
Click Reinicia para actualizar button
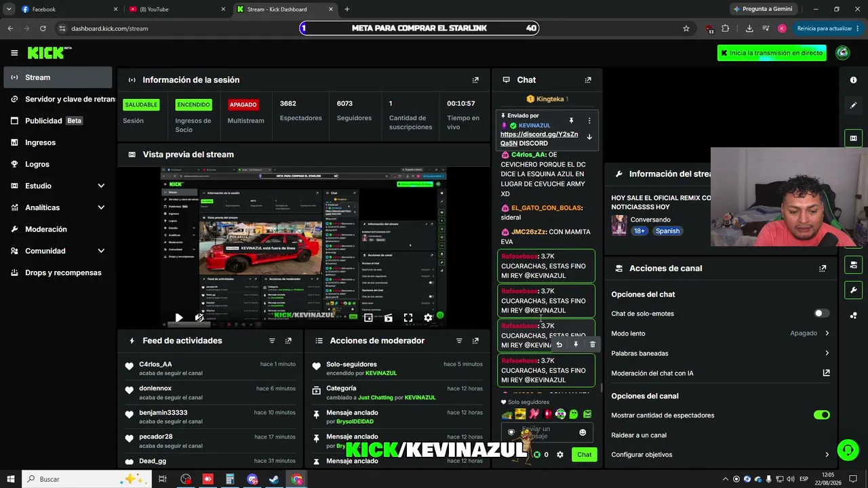829,28
